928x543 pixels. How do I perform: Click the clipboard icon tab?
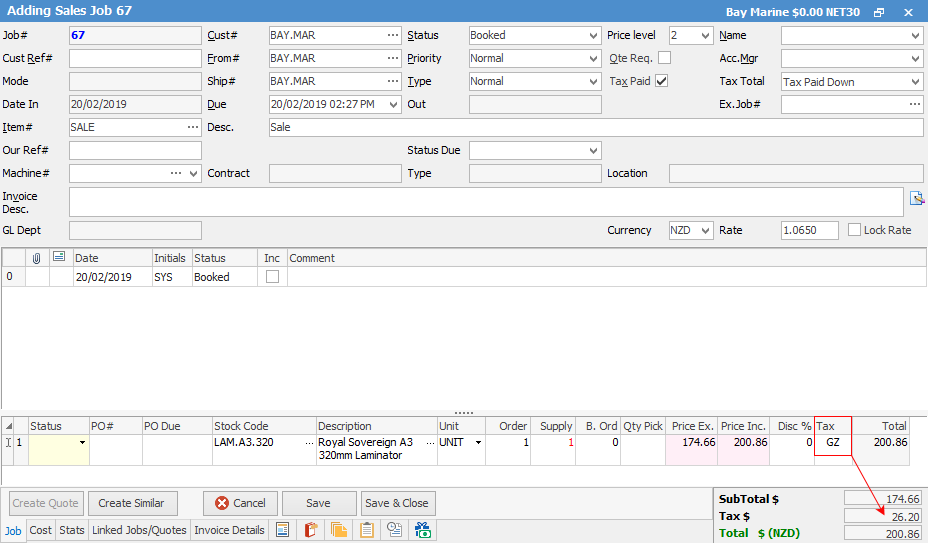pyautogui.click(x=367, y=530)
